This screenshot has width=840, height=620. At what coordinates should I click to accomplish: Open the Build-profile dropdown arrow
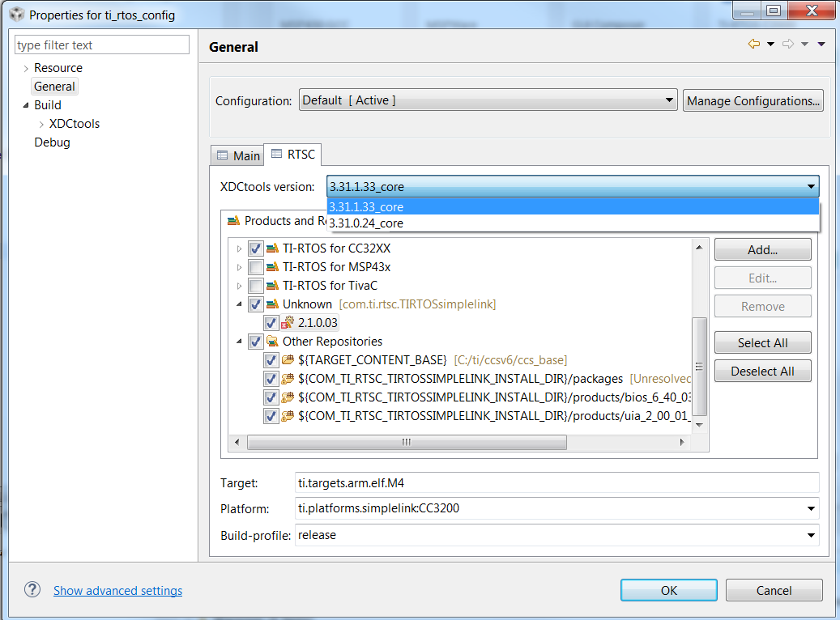811,535
